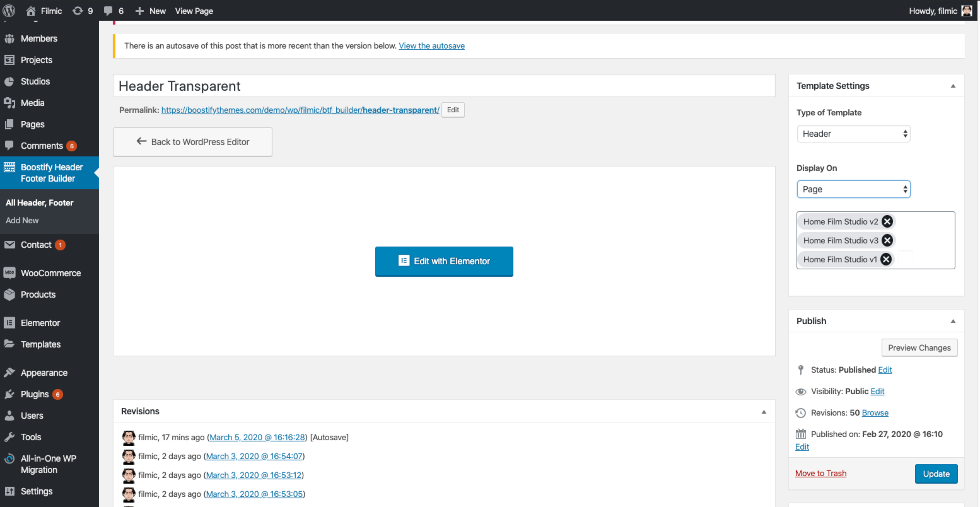Click the Appearance brush icon

[9, 373]
